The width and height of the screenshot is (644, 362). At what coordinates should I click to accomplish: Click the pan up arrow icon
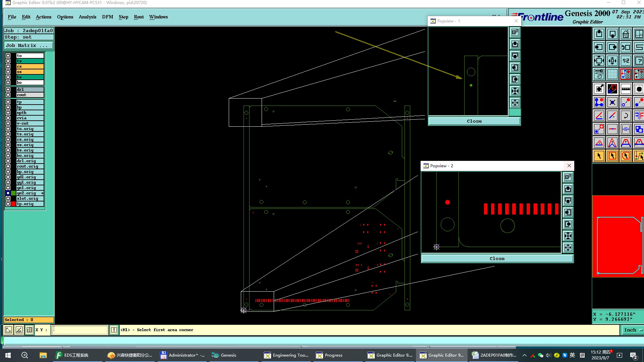(x=599, y=34)
